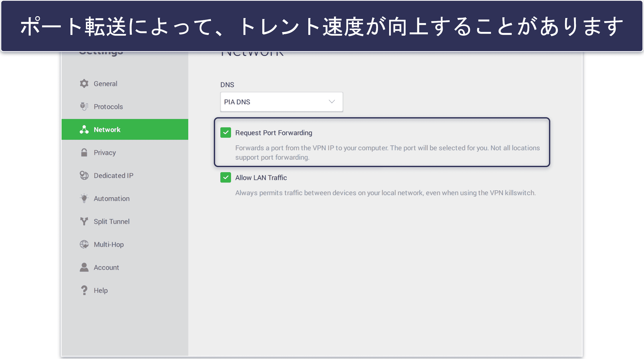This screenshot has width=644, height=359.
Task: Click the Request Port Forwarding label
Action: (x=274, y=133)
